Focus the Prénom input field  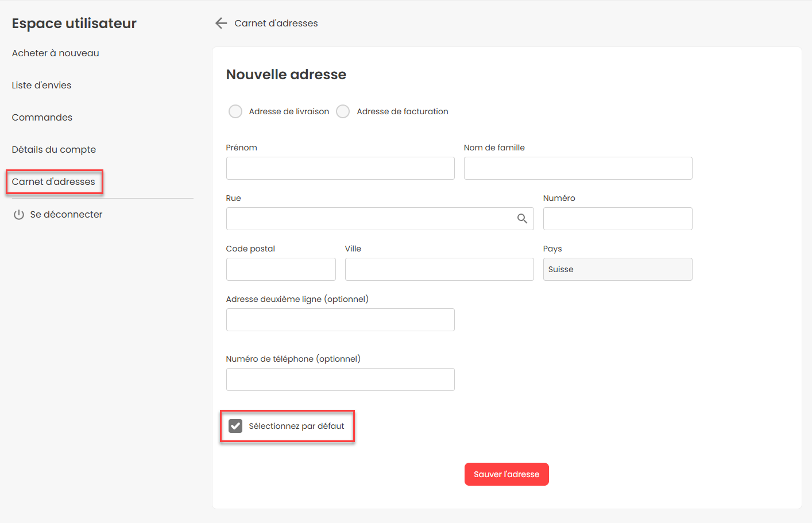coord(340,168)
